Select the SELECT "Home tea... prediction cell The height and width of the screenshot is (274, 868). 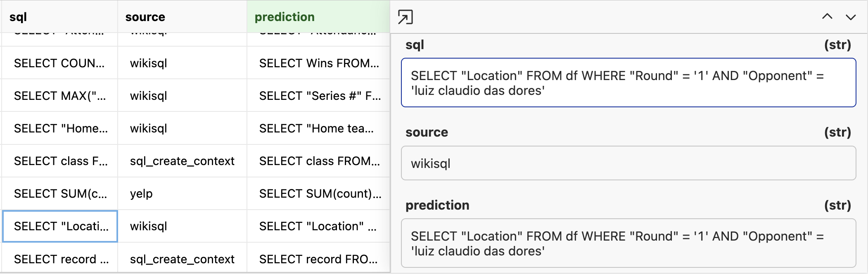318,128
